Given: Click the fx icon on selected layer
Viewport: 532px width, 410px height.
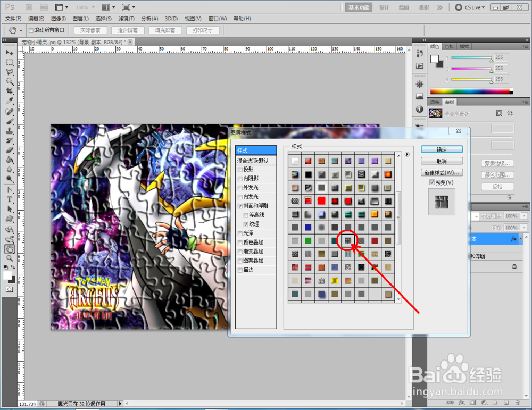Looking at the screenshot, I should pyautogui.click(x=513, y=239).
